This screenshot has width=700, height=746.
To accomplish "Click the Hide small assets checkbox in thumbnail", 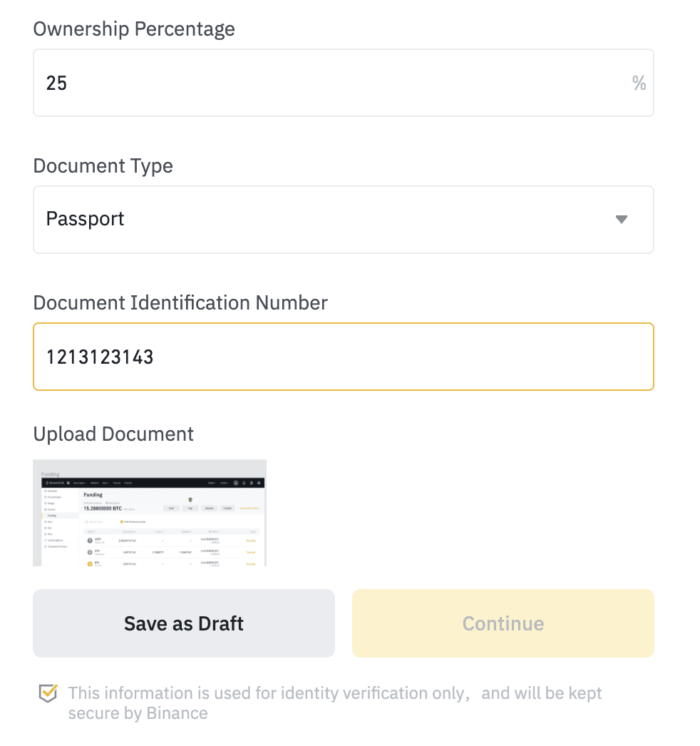I will [x=122, y=522].
